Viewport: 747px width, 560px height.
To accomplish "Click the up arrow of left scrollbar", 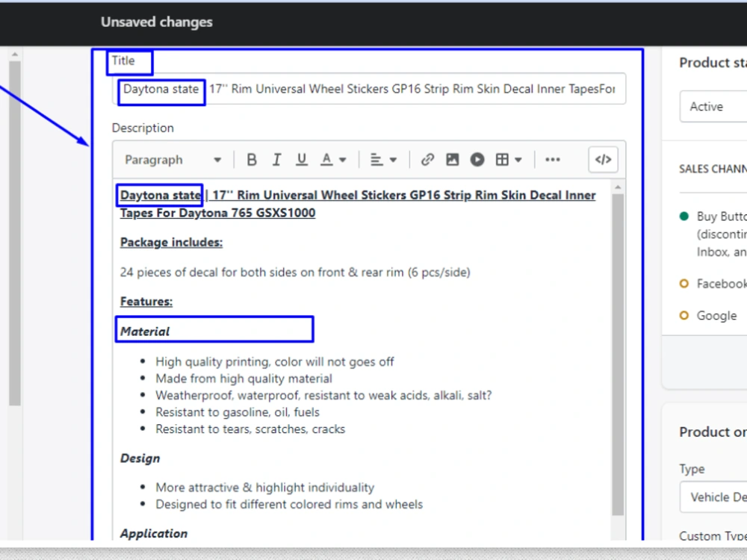I will pyautogui.click(x=15, y=55).
